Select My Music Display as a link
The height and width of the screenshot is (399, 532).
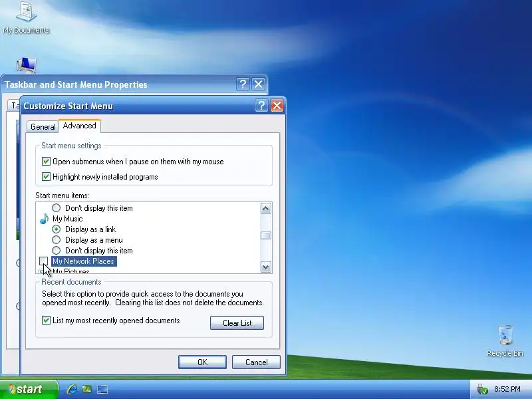57,229
